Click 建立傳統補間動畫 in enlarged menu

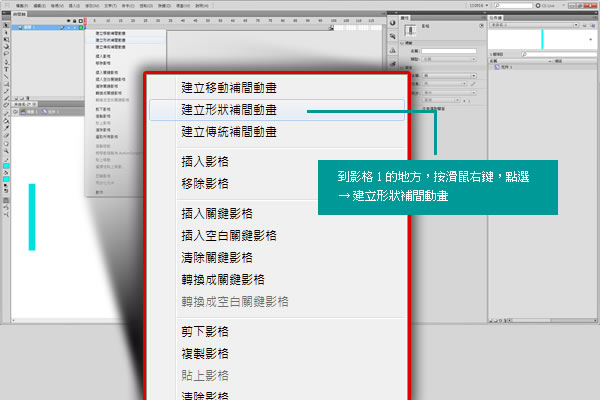[x=229, y=132]
